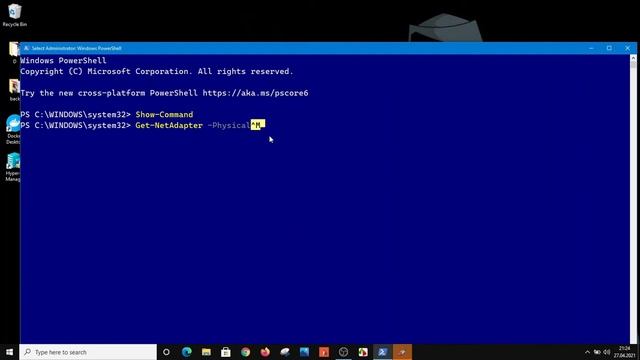Image resolution: width=640 pixels, height=360 pixels.
Task: Click the highlighted ^M characters
Action: (256, 125)
